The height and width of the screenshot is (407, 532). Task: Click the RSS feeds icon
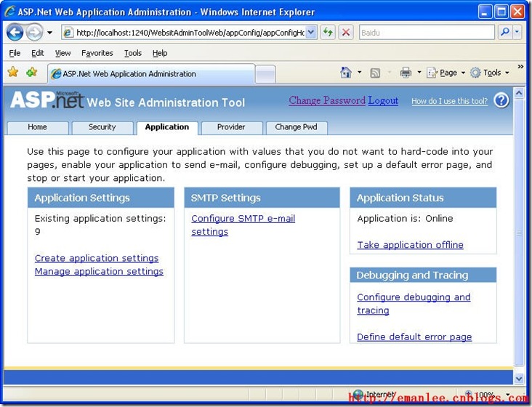pos(375,73)
